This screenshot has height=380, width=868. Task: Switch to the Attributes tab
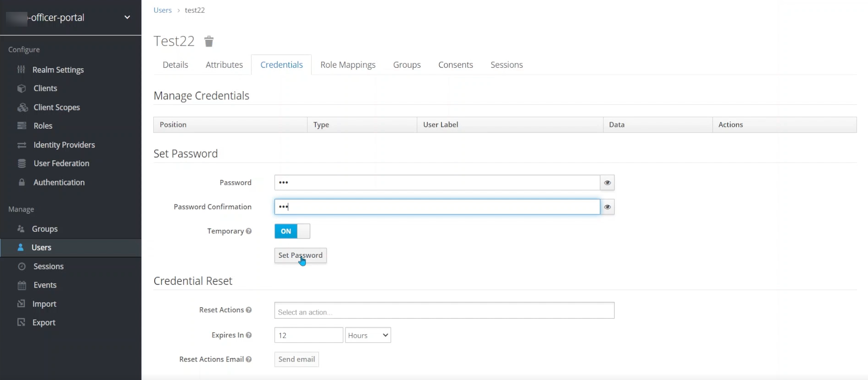coord(224,65)
